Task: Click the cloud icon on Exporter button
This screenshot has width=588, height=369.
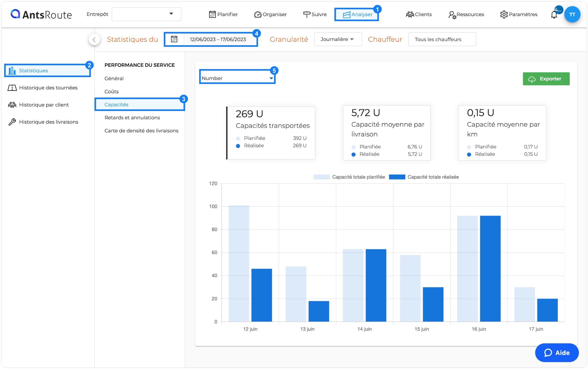Action: 532,79
